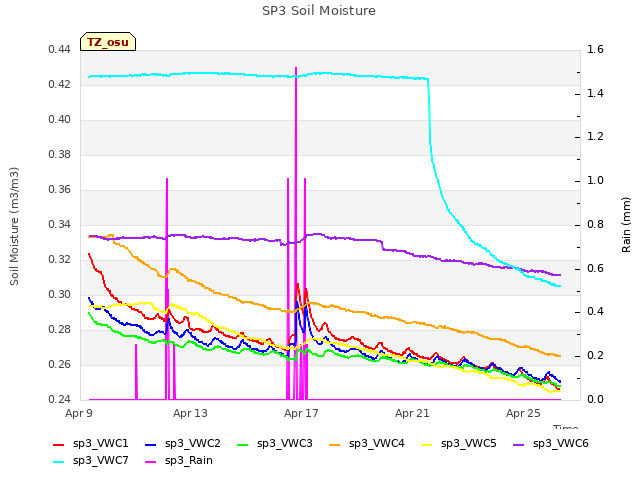The image size is (640, 480).
Task: Click the SP3 Soil Moisture chart title
Action: point(319,11)
